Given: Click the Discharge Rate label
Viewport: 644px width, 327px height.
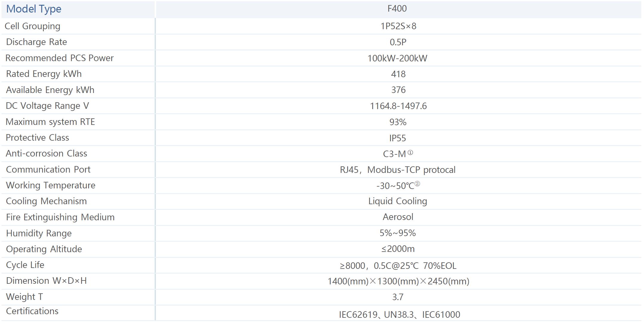Looking at the screenshot, I should pyautogui.click(x=36, y=42).
